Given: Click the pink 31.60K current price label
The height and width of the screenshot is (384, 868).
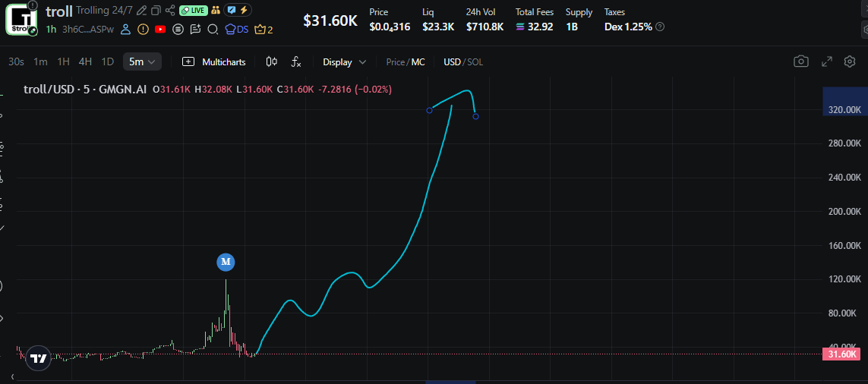Looking at the screenshot, I should click(x=842, y=354).
